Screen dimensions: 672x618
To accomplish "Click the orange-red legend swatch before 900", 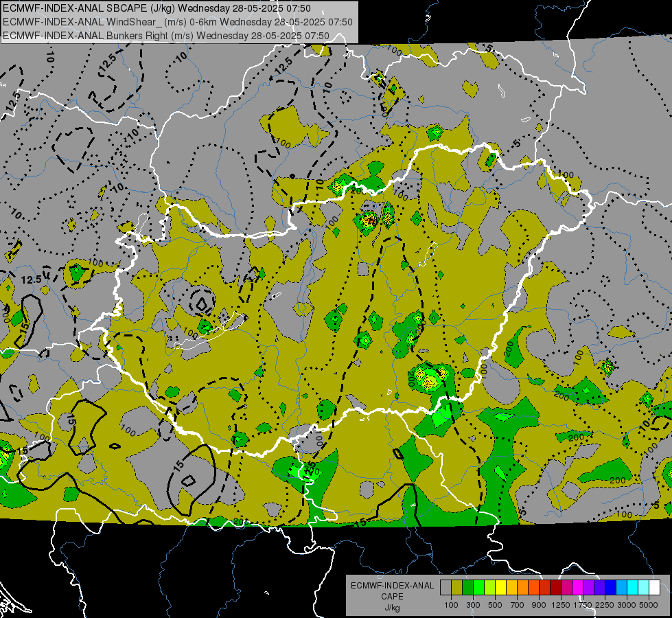I will (533, 587).
